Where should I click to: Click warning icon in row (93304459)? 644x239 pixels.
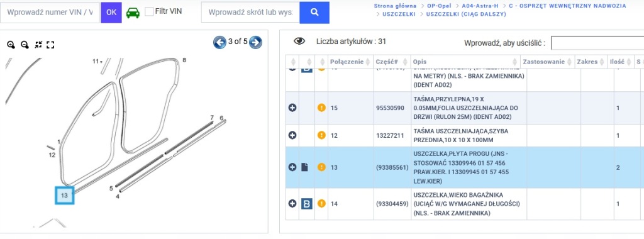click(x=321, y=203)
